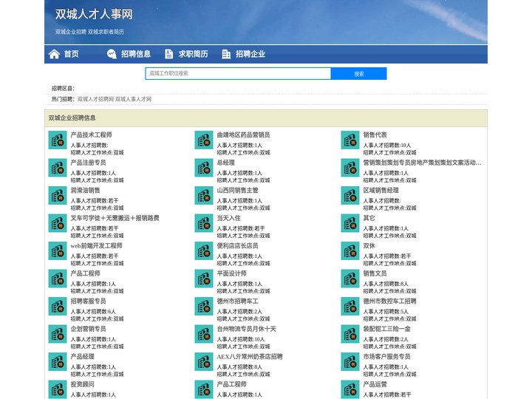Click job icon next to 德州市招聘车工
The width and height of the screenshot is (532, 399).
204,307
